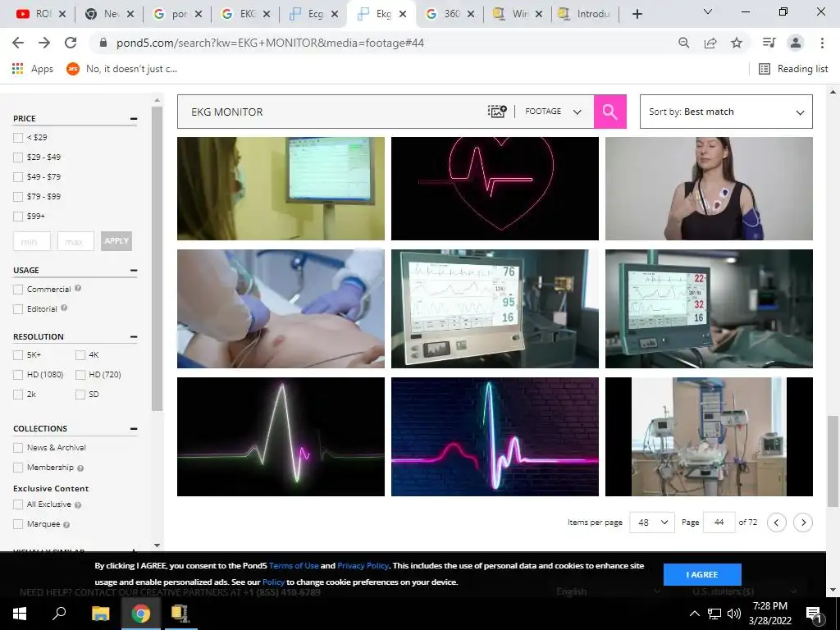Check the < $29 price filter
This screenshot has width=840, height=630.
tap(18, 138)
